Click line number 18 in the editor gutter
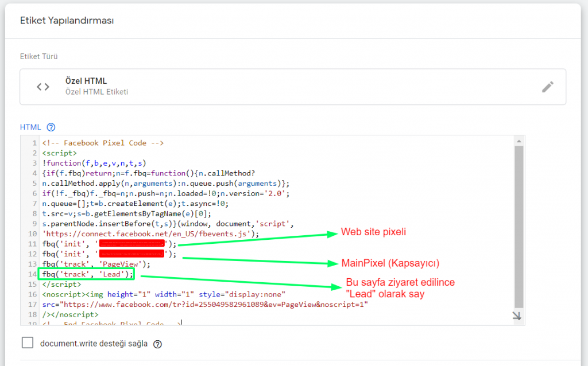The height and width of the screenshot is (366, 588). (33, 315)
